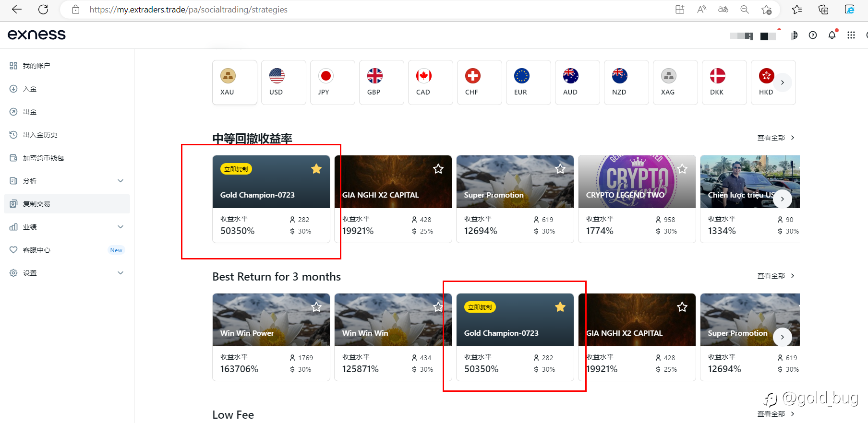Click the 1774% return value

(600, 231)
